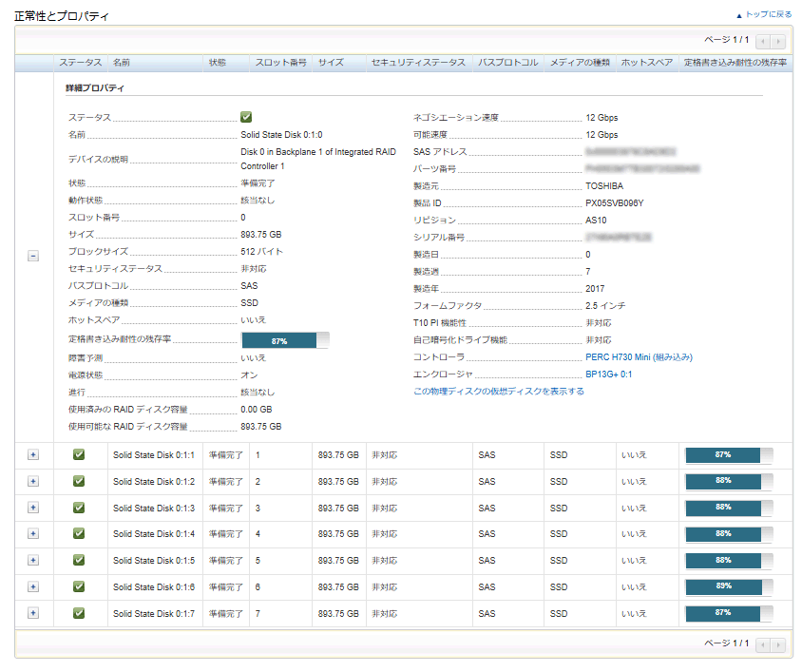The width and height of the screenshot is (802, 672).
Task: Click green status icon for Disk 0:1:5
Action: 79,560
